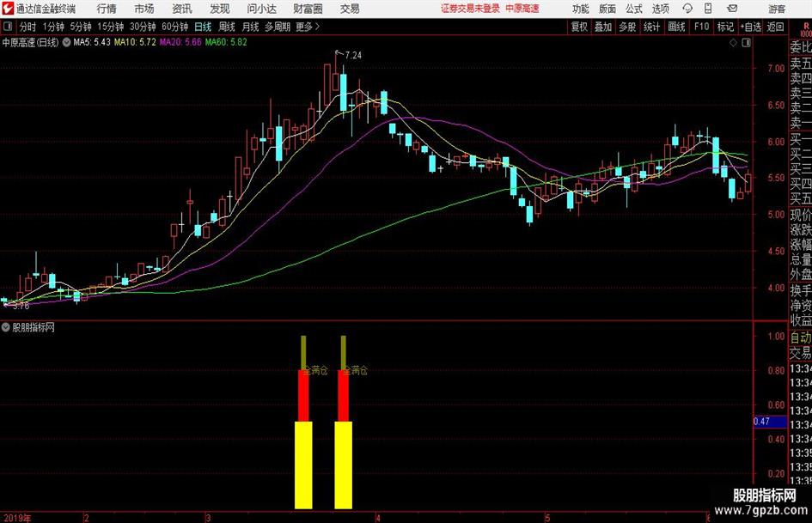Click the 通达信 red logo icon
The width and height of the screenshot is (812, 523).
tap(8, 9)
